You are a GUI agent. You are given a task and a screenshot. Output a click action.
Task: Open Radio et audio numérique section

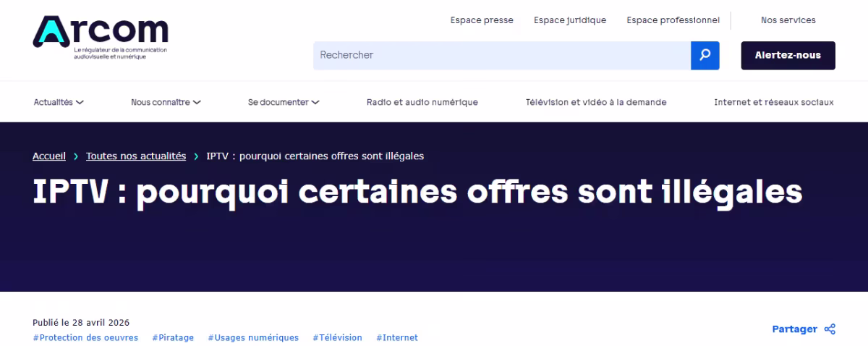pos(422,102)
